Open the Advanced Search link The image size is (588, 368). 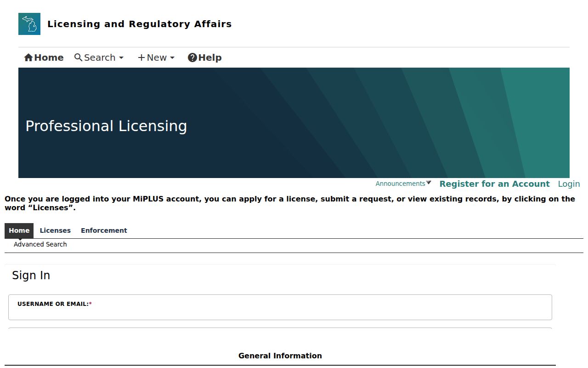tap(40, 244)
